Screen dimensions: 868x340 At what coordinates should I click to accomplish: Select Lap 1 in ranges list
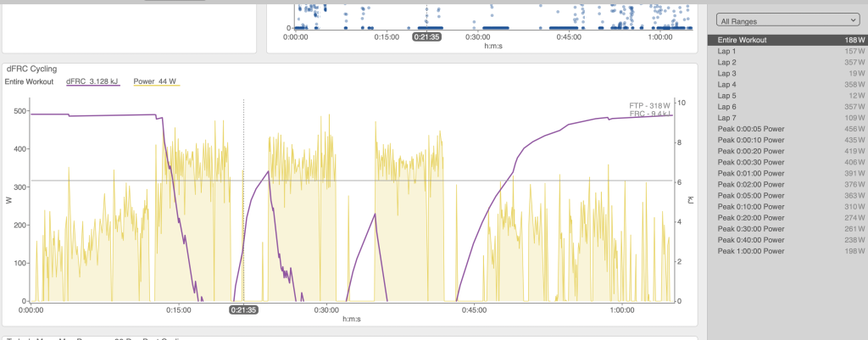(x=787, y=51)
